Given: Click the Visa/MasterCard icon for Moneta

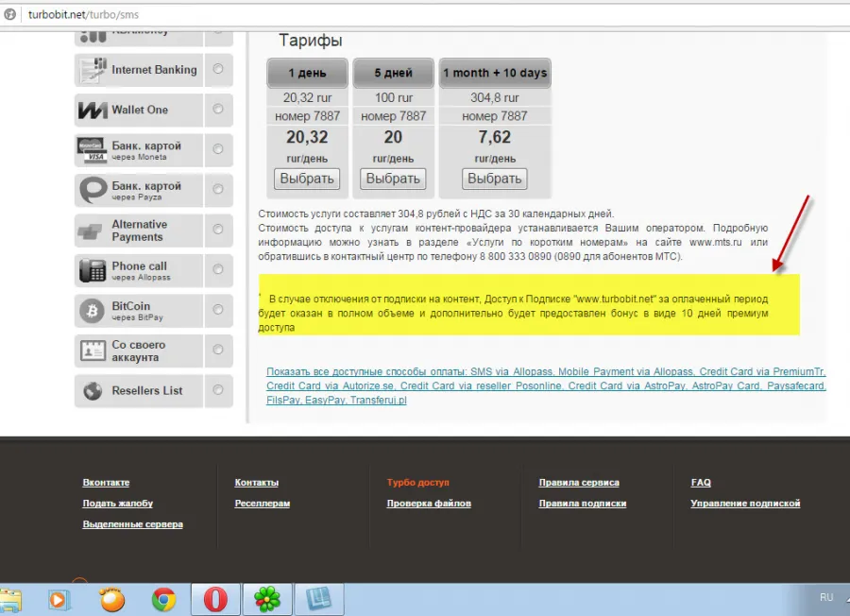Looking at the screenshot, I should [x=92, y=150].
